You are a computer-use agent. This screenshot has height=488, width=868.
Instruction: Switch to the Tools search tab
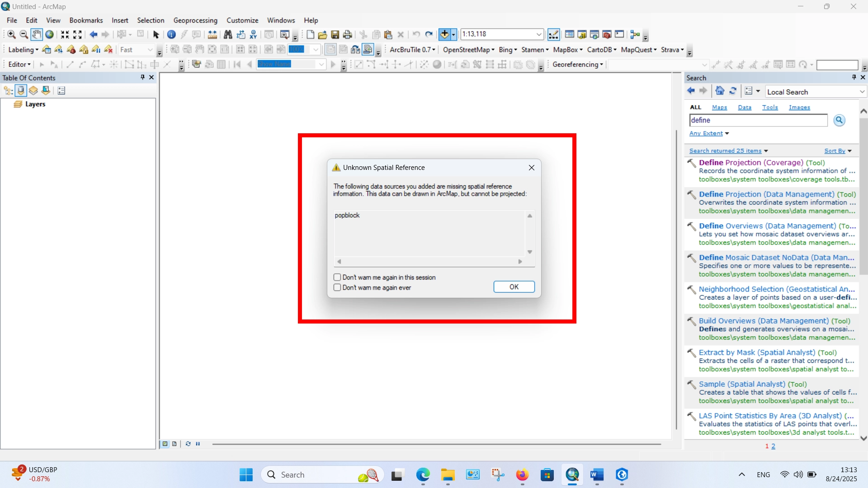click(x=770, y=107)
